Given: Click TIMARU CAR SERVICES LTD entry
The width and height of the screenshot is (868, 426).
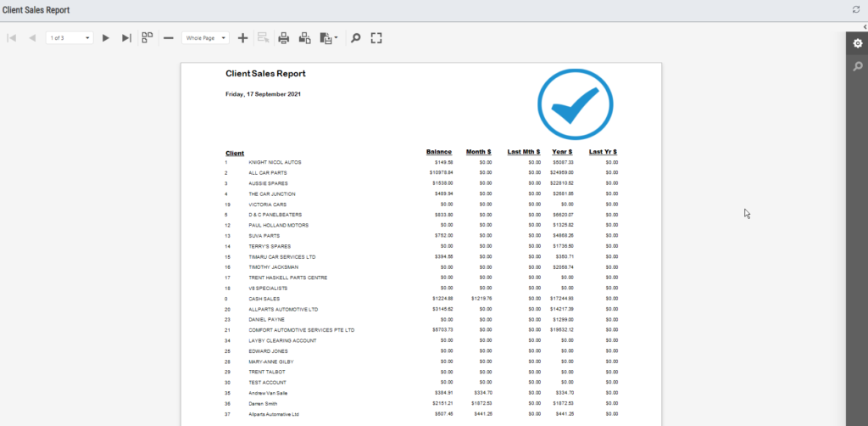Looking at the screenshot, I should (x=282, y=257).
